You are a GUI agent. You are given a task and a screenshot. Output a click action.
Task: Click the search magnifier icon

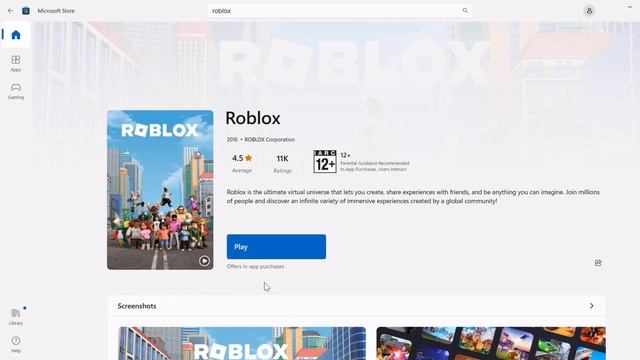(x=465, y=11)
